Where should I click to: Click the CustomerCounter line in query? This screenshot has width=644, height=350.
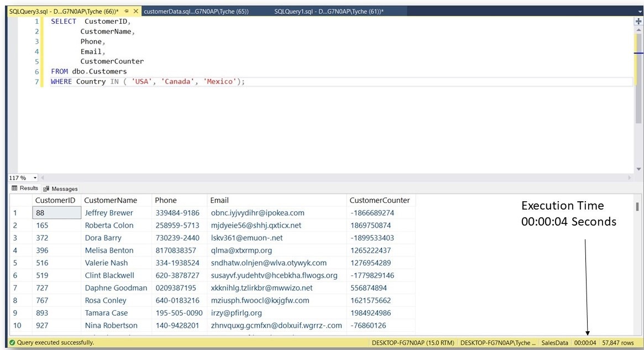[112, 61]
